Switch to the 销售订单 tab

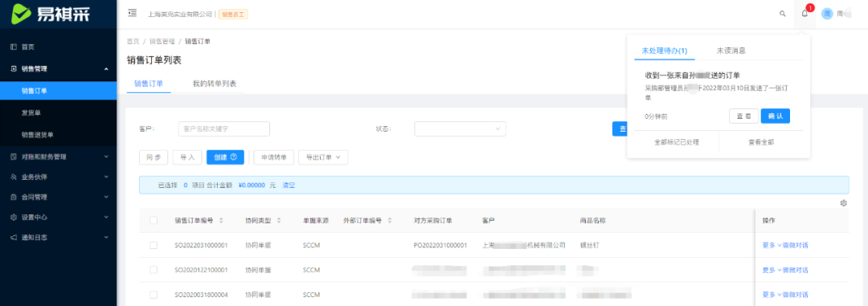click(x=149, y=84)
